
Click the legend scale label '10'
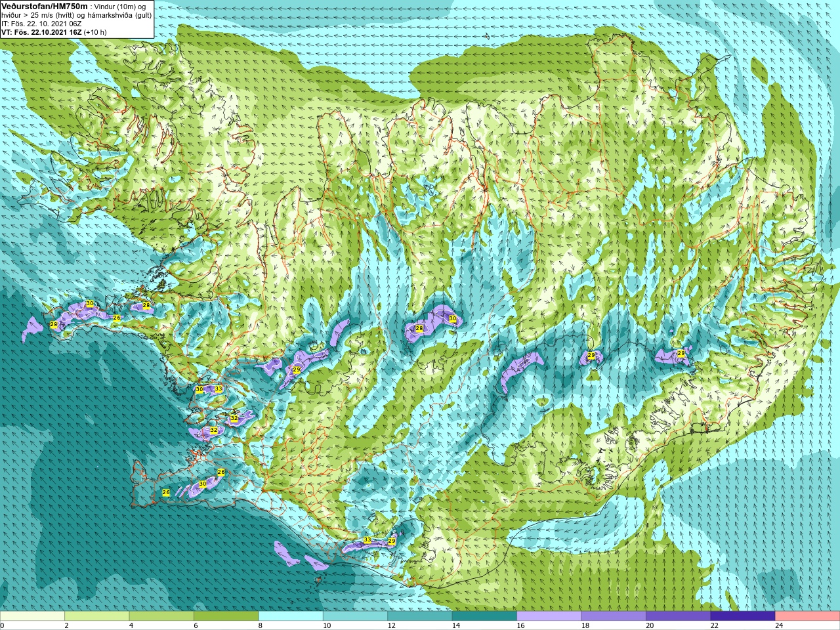point(327,626)
